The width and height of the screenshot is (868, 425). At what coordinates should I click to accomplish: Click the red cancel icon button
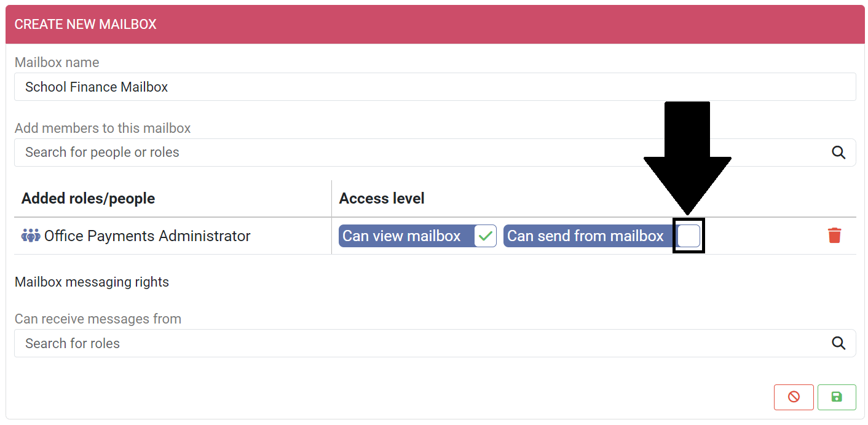click(x=794, y=397)
